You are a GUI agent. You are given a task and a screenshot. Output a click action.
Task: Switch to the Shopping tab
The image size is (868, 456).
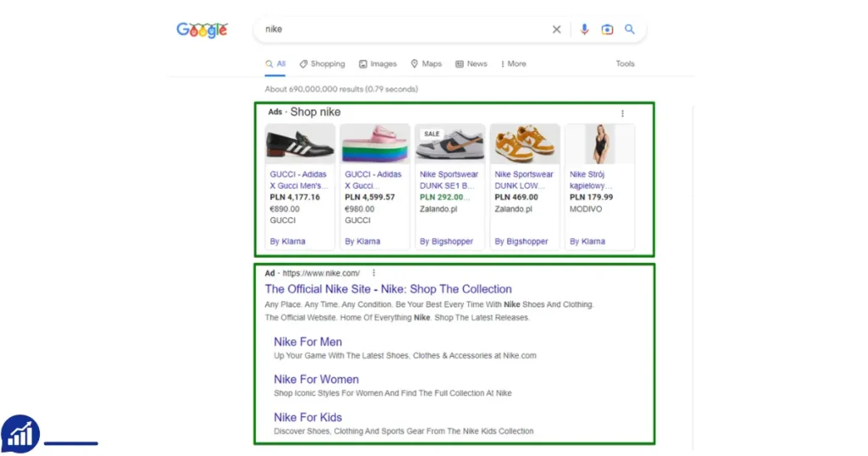(x=322, y=64)
